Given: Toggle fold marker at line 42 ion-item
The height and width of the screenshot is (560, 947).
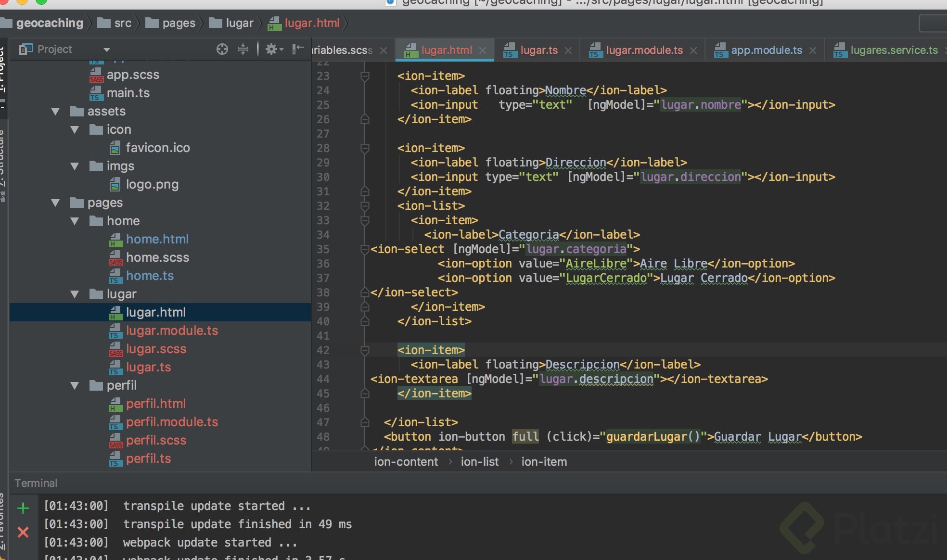Looking at the screenshot, I should pyautogui.click(x=365, y=350).
